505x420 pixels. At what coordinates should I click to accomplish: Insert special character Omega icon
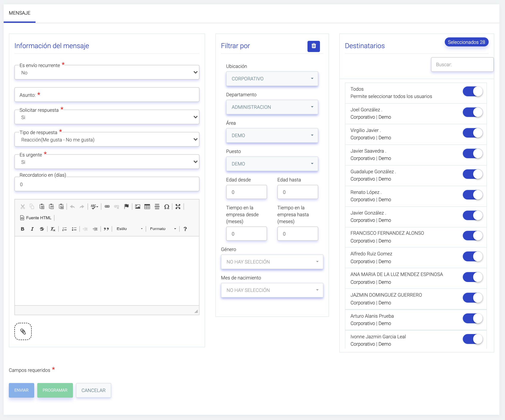click(167, 207)
